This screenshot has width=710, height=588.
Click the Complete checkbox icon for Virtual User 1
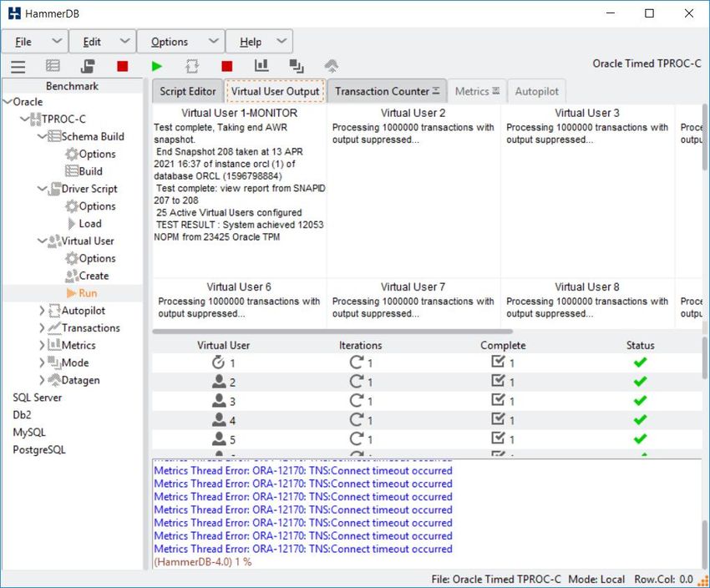coord(498,361)
